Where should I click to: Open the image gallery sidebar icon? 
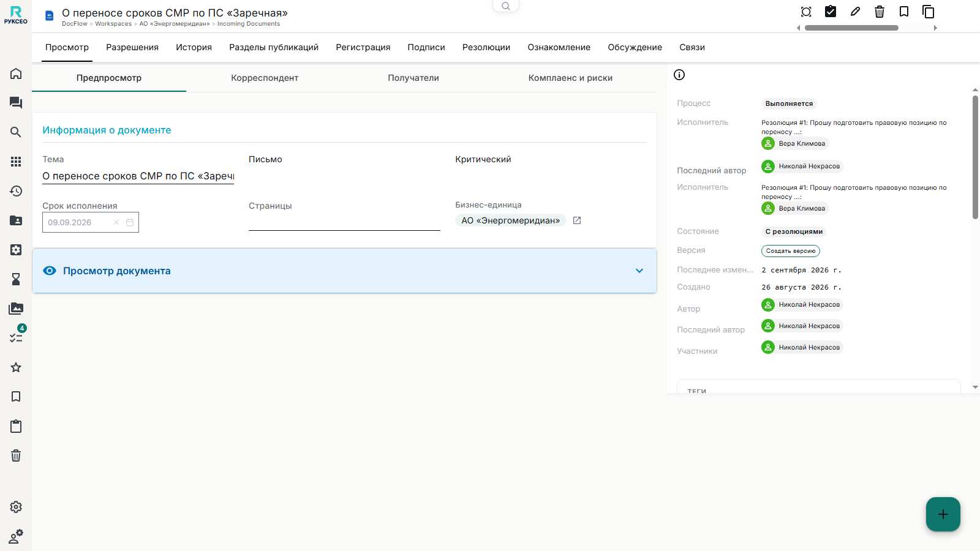(16, 309)
